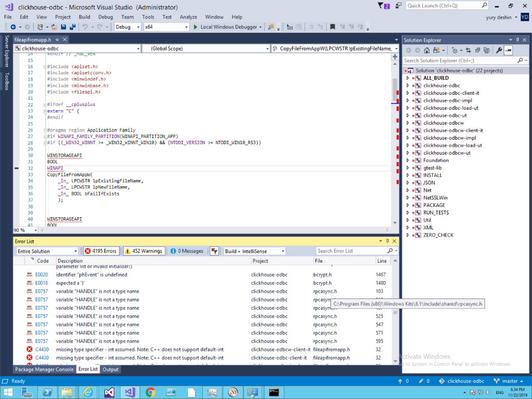Toggle the Error List IntelliSense filter icon
Image resolution: width=532 pixels, height=399 pixels.
214,251
